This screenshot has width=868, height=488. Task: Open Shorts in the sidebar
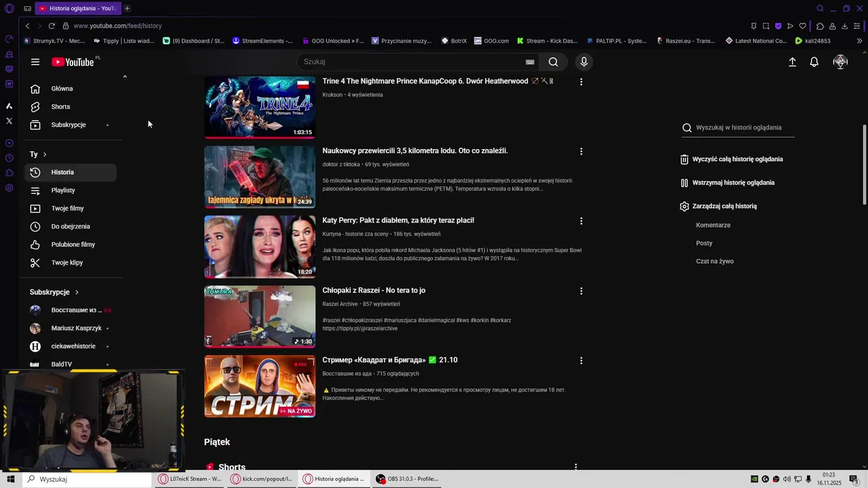(71, 106)
